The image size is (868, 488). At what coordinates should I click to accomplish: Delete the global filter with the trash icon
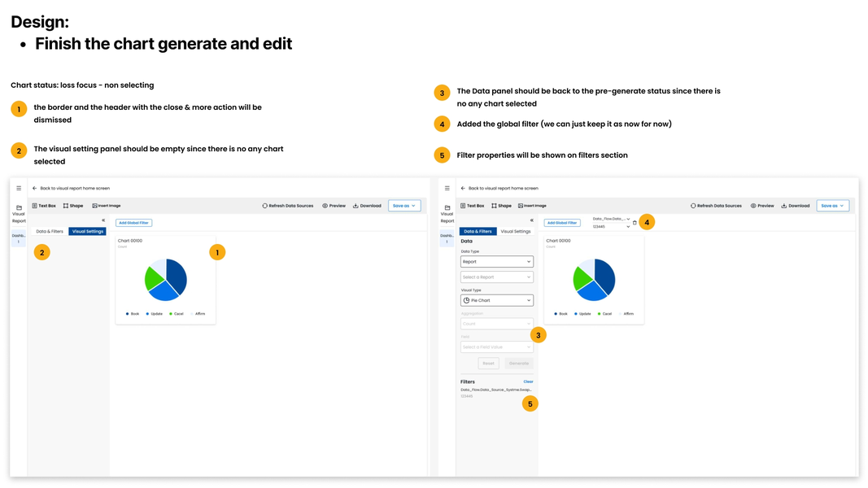[635, 223]
